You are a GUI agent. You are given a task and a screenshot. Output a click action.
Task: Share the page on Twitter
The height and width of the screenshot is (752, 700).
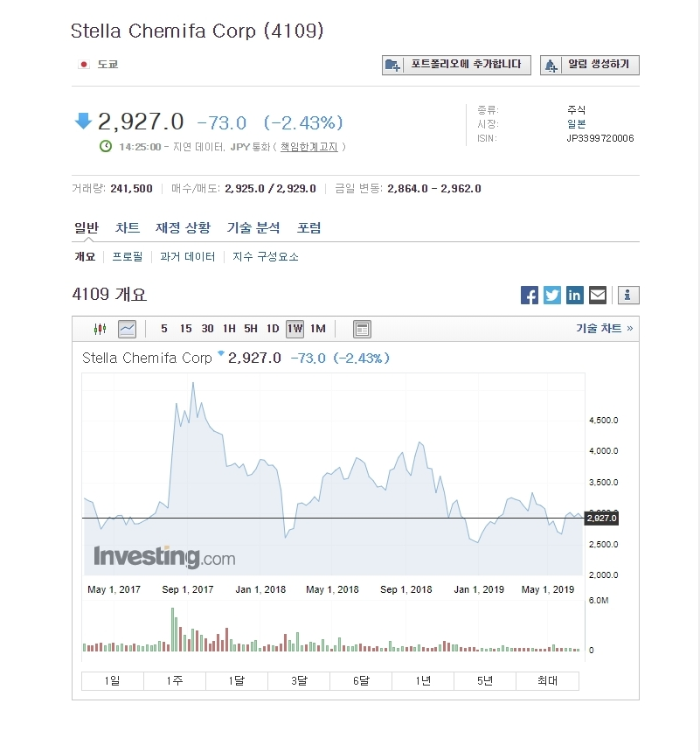[x=552, y=295]
